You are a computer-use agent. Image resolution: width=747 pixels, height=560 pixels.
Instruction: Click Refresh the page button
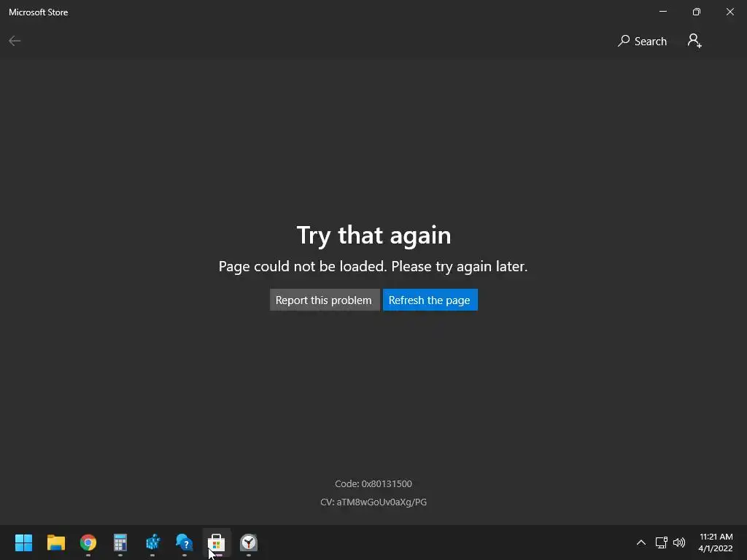coord(430,300)
